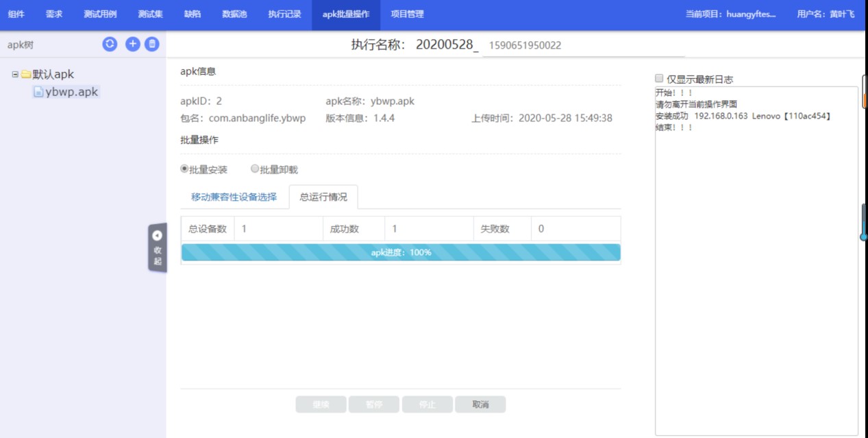
Task: Click the ybwp.apk file icon
Action: click(39, 93)
